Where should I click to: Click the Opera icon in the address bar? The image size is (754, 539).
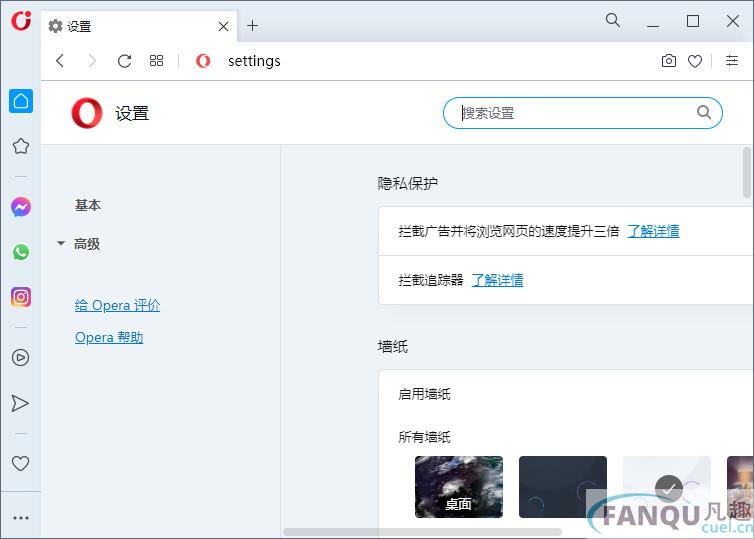tap(203, 61)
